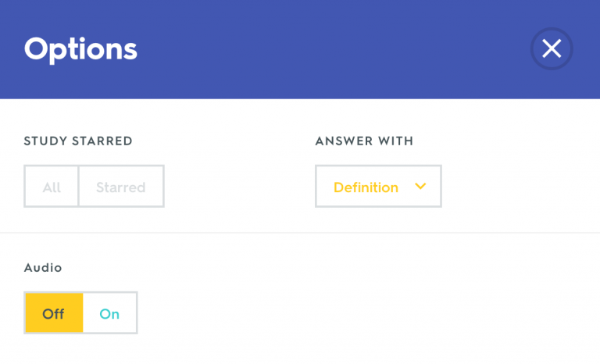Click the blue Options header bar

pyautogui.click(x=300, y=49)
